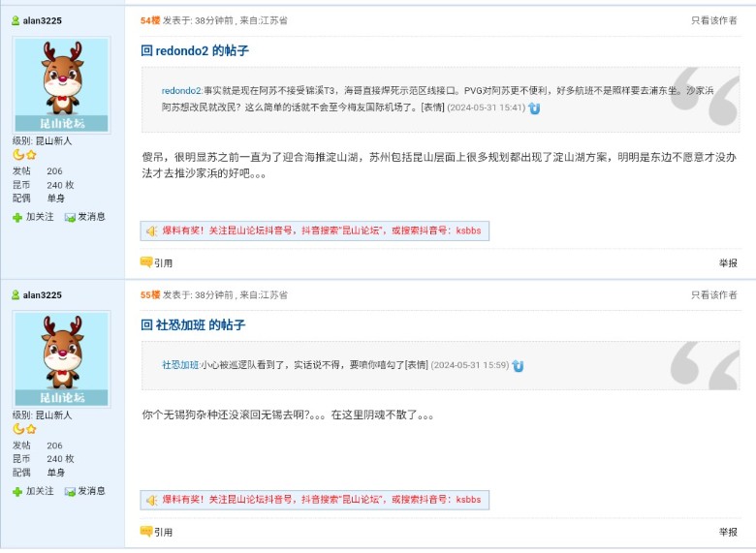Viewport: 756px width, 553px height.
Task: Click the alan3225 username above the 54楼 avatar
Action: pyautogui.click(x=42, y=20)
